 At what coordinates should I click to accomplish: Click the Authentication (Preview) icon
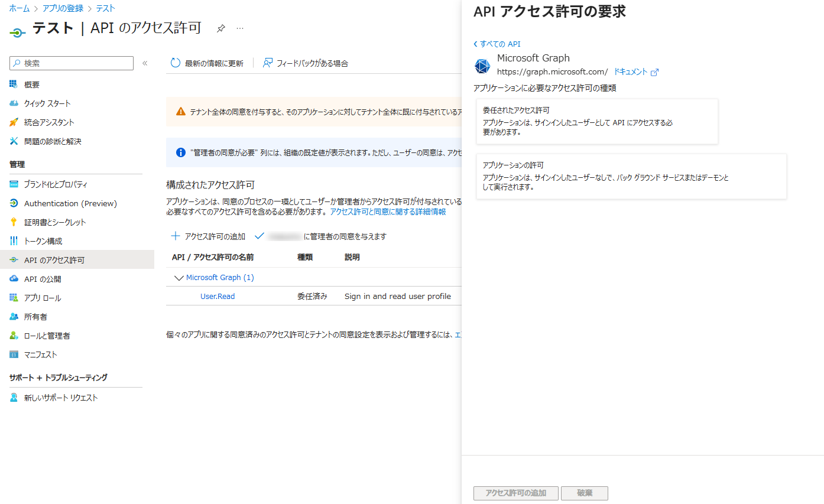point(14,203)
